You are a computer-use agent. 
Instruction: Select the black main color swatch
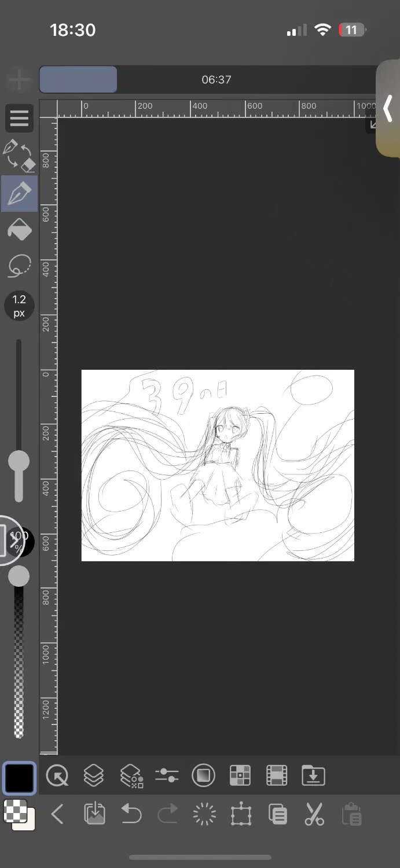coord(19,778)
